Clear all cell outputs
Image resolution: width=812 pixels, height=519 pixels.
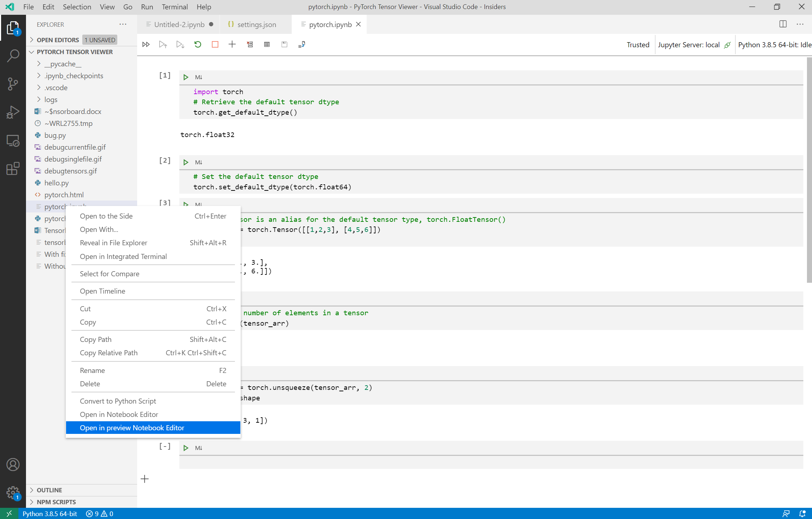[x=250, y=44]
